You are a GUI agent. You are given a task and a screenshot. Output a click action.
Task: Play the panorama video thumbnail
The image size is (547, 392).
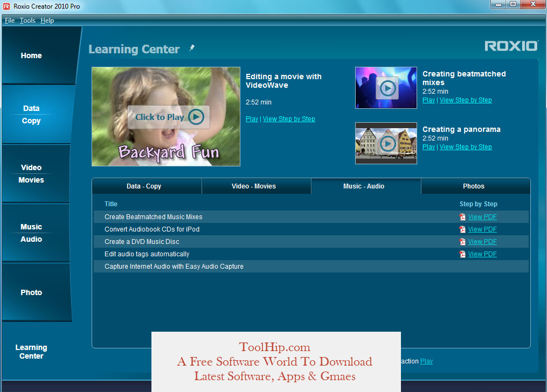coord(386,143)
